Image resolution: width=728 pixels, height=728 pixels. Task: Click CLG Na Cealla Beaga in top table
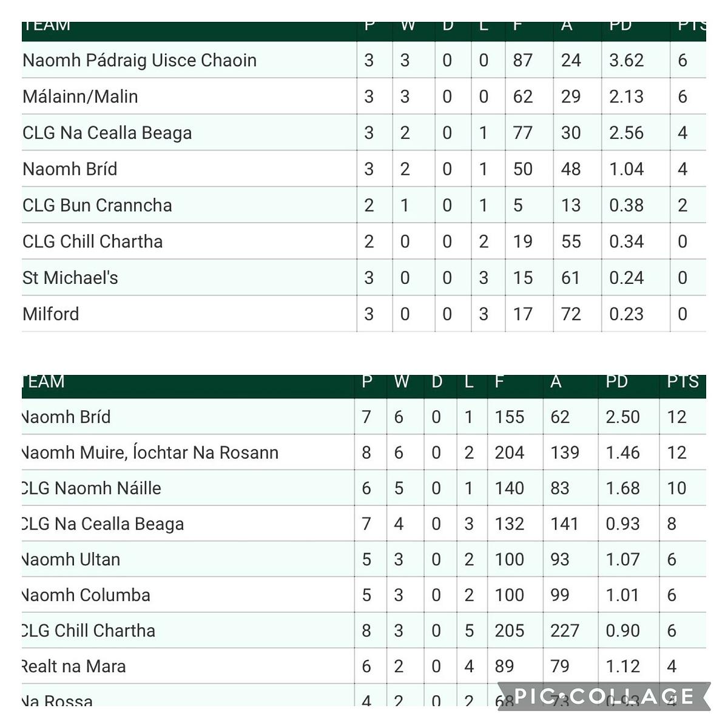[107, 133]
